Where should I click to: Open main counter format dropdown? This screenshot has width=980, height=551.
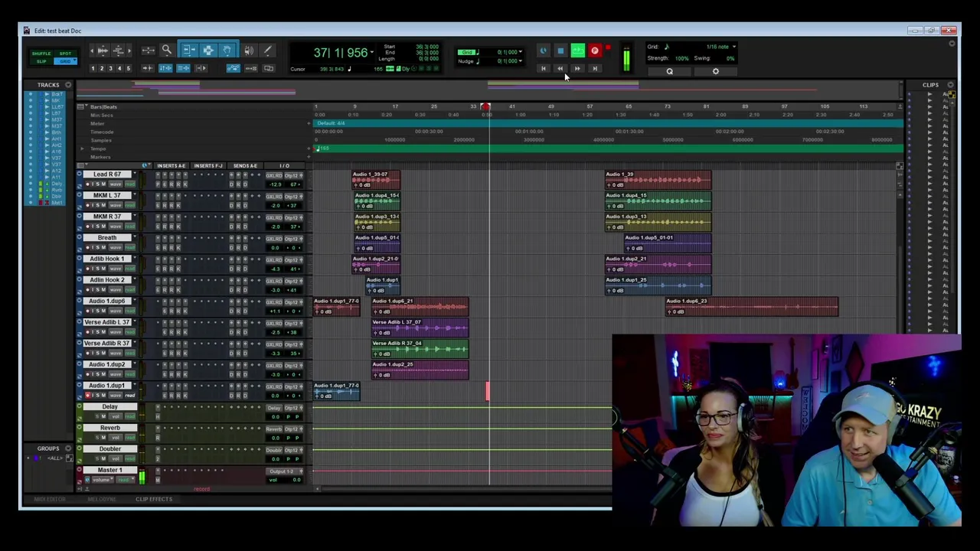pos(372,53)
